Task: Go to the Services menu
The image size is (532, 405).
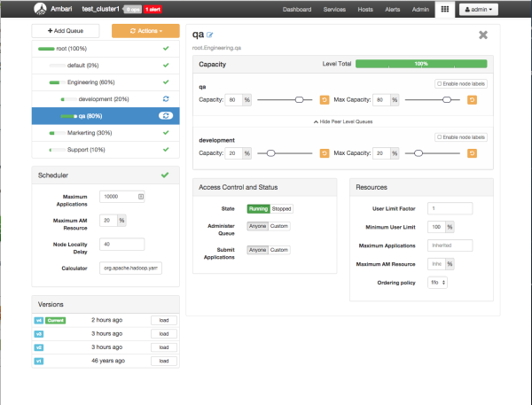Action: 334,9
